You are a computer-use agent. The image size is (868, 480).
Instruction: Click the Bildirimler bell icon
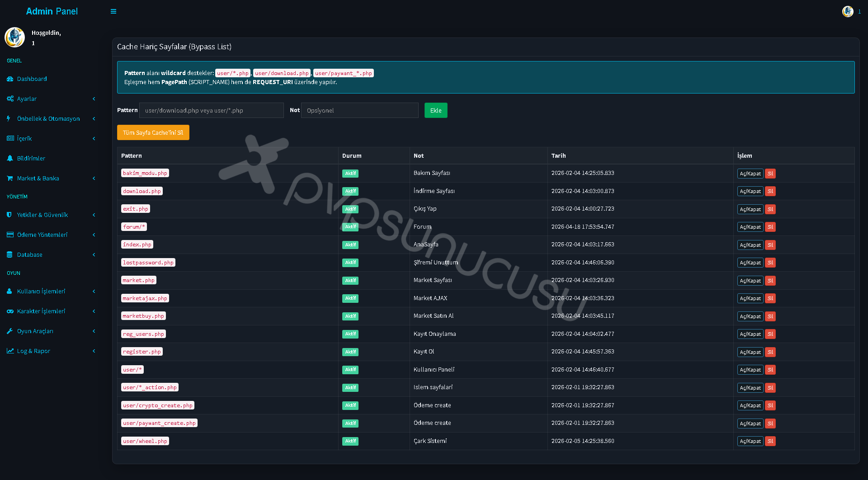(10, 159)
